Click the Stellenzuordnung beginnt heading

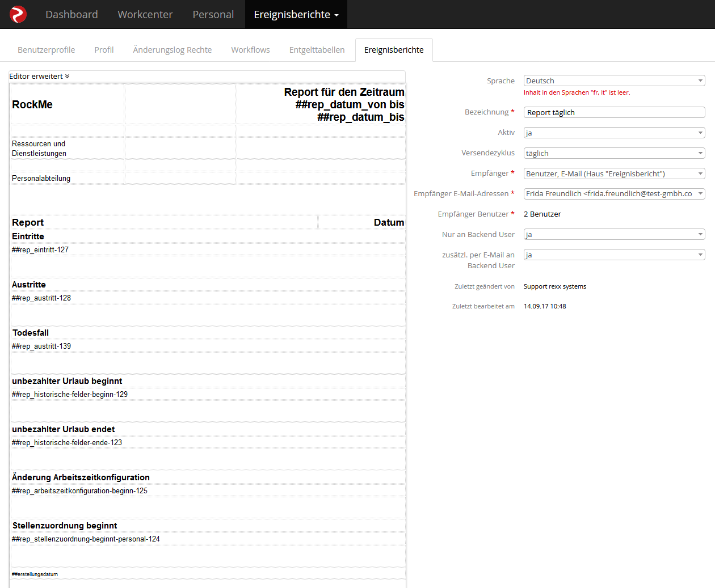tap(65, 526)
